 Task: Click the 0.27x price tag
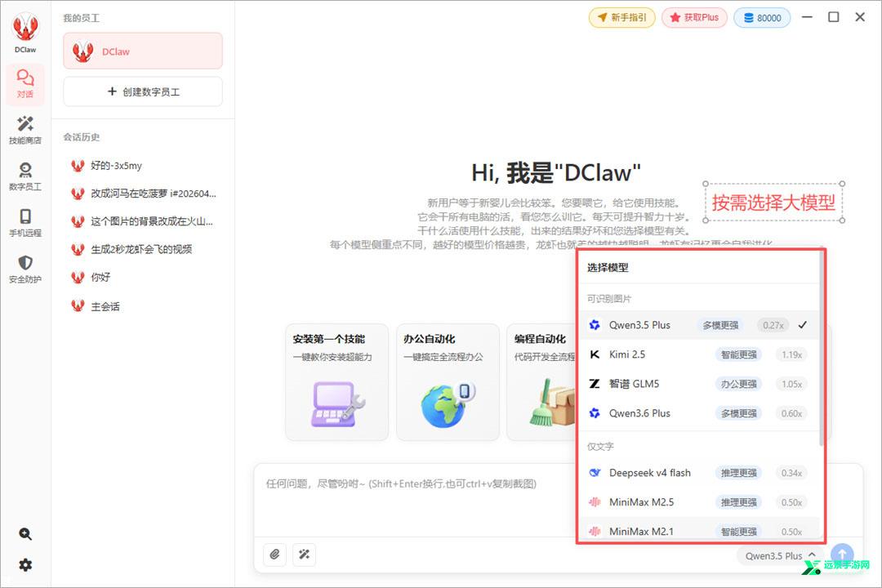(x=773, y=325)
